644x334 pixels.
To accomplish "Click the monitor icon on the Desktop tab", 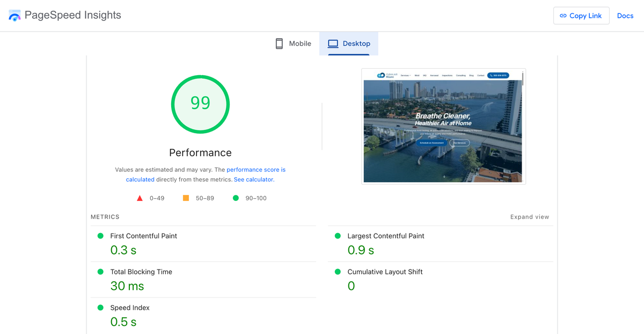I will tap(334, 43).
